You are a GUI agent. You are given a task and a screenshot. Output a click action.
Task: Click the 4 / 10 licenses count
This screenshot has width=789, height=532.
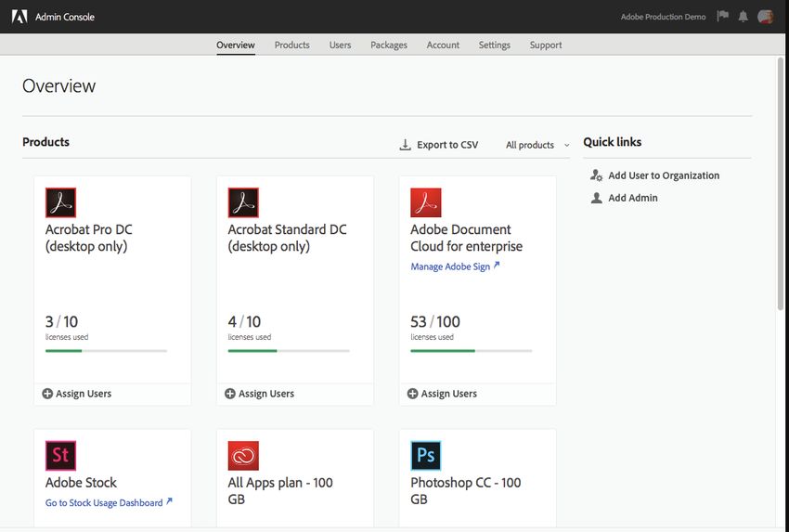[244, 321]
